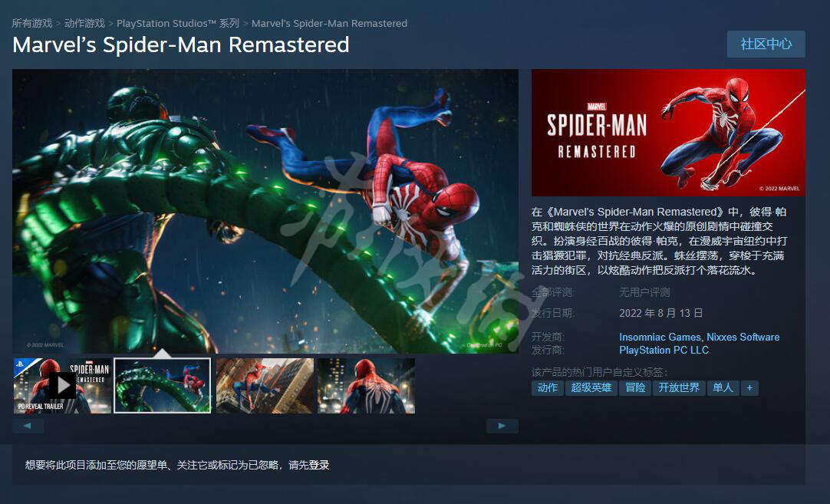830x504 pixels.
Task: Open the 动作游戏 breadcrumb link
Action: (x=84, y=23)
